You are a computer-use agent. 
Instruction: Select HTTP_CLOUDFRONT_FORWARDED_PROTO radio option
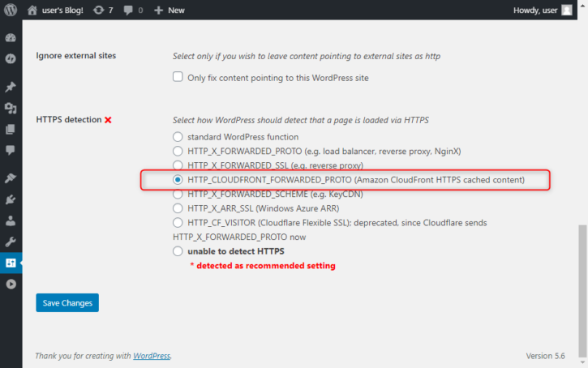pyautogui.click(x=178, y=179)
